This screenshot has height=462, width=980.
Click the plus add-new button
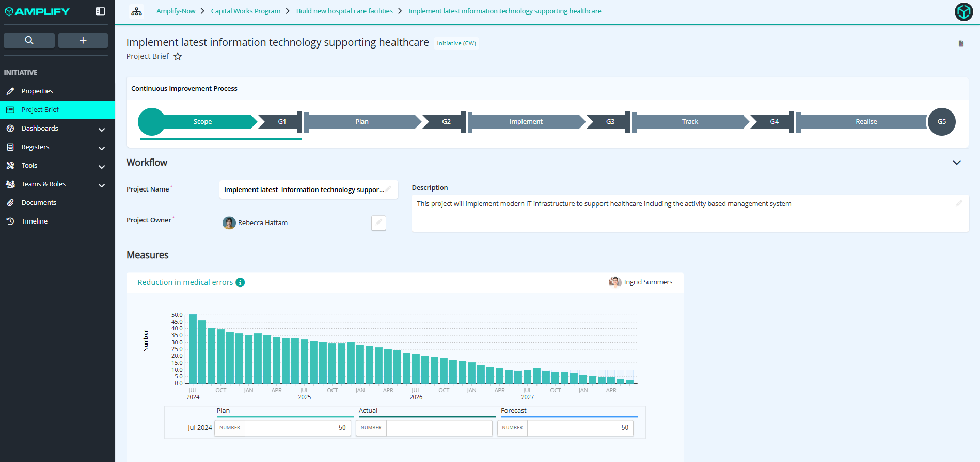pos(83,40)
